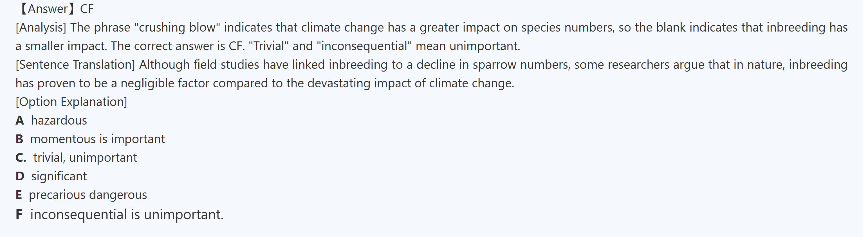Click the option word "hazardous"
Image resolution: width=868 pixels, height=237 pixels.
click(x=59, y=121)
